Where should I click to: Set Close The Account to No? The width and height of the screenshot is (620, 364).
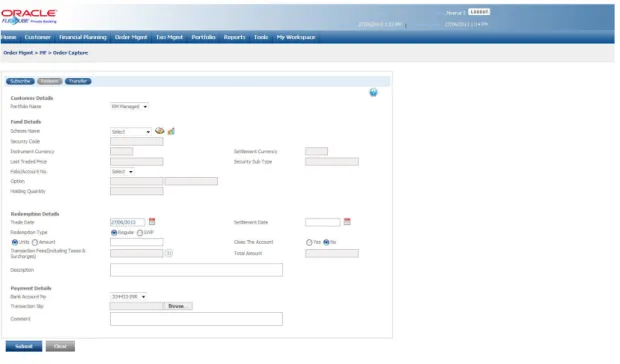point(326,242)
